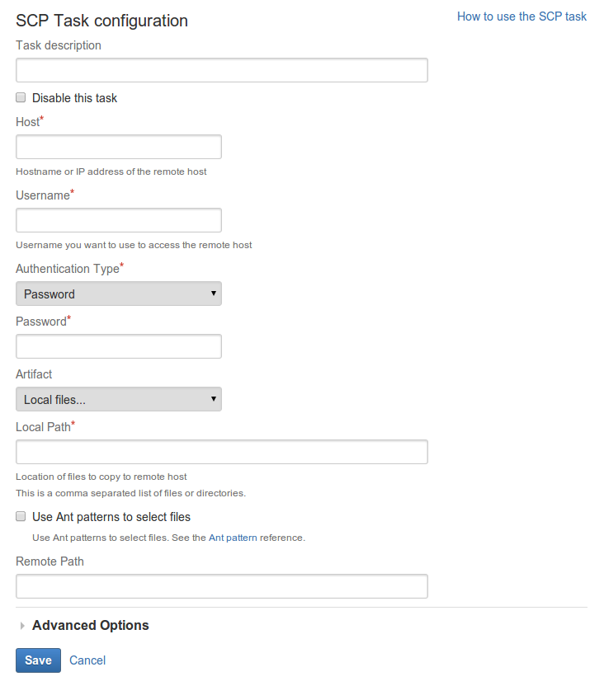604x700 pixels.
Task: Click the Local Path text field
Action: tap(222, 452)
